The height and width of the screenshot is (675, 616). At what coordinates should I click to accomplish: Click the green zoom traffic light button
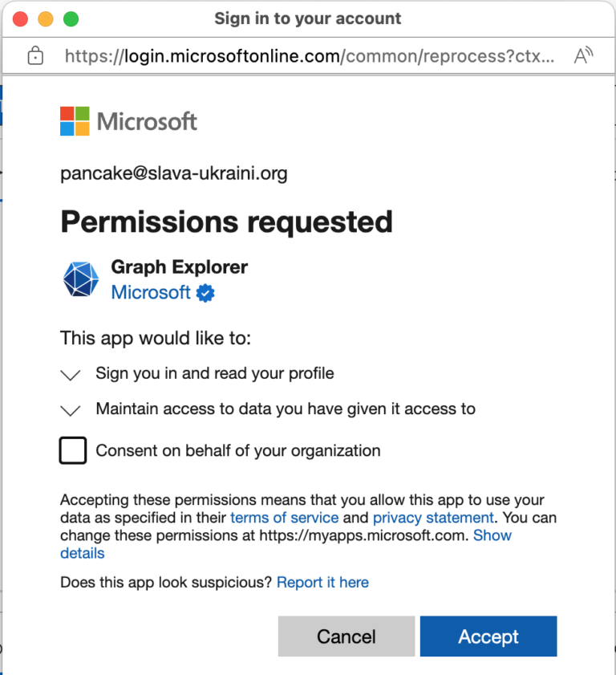tap(71, 18)
